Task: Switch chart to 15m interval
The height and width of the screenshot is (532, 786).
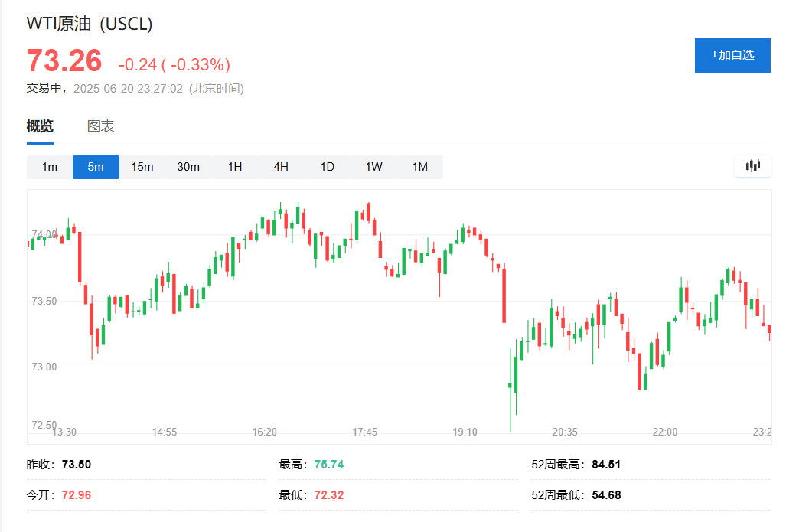Action: (x=142, y=167)
